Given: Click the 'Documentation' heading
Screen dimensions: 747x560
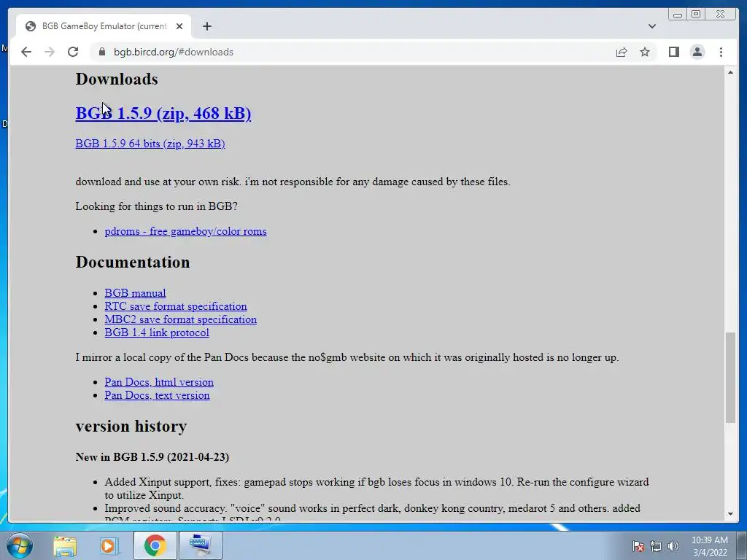Looking at the screenshot, I should pyautogui.click(x=133, y=262).
